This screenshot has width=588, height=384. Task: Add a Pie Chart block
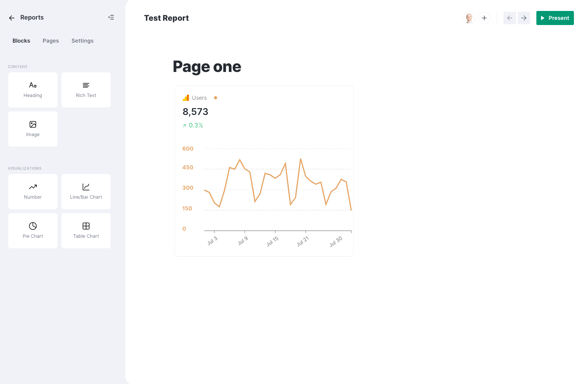click(x=33, y=231)
